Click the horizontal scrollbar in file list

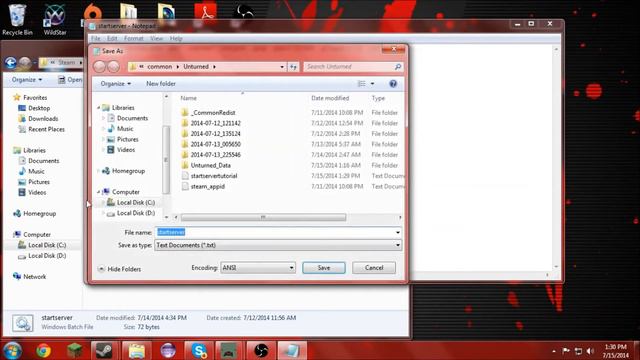(264, 217)
